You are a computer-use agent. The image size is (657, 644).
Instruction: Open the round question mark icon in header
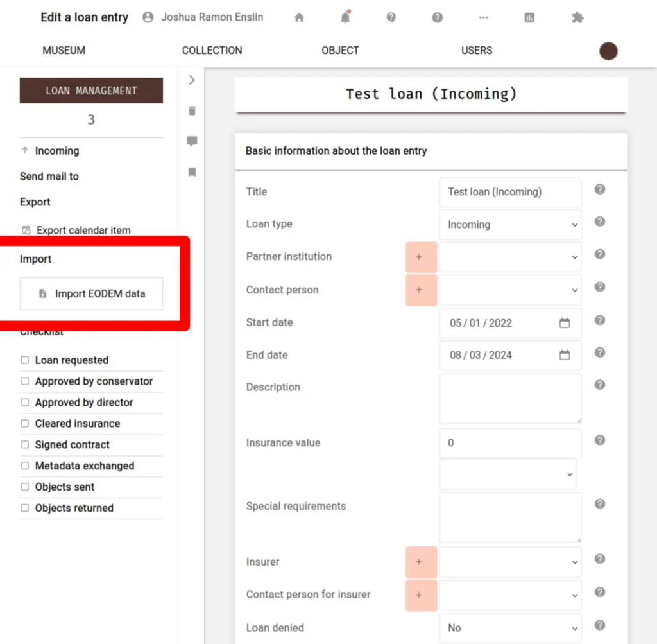coord(437,17)
